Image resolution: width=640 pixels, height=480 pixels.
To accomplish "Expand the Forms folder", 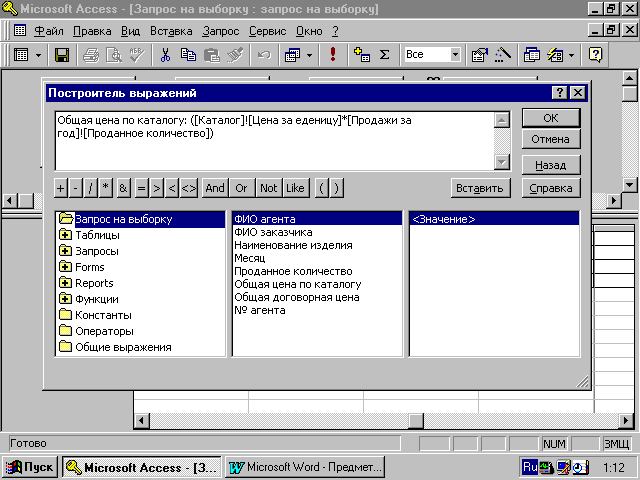I will pyautogui.click(x=65, y=267).
